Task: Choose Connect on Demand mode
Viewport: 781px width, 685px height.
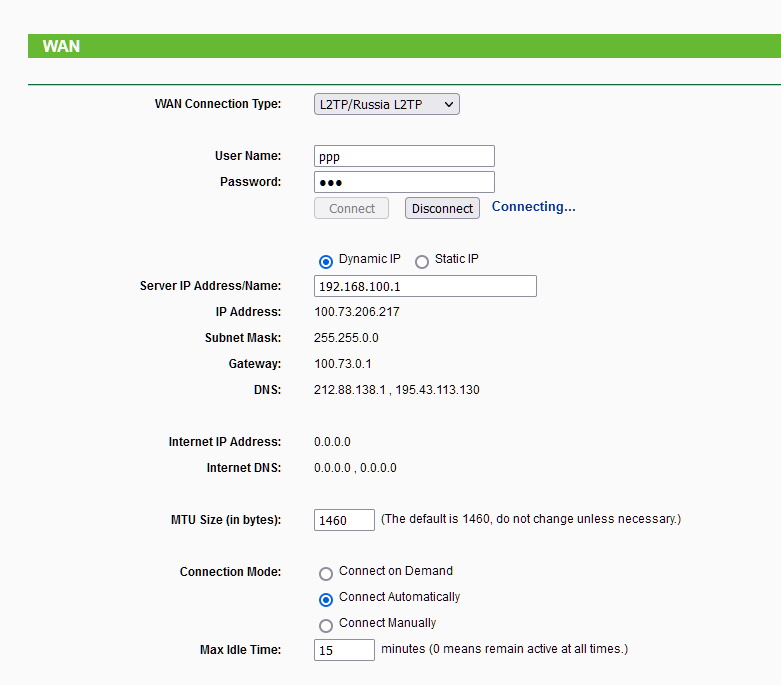Action: click(326, 574)
